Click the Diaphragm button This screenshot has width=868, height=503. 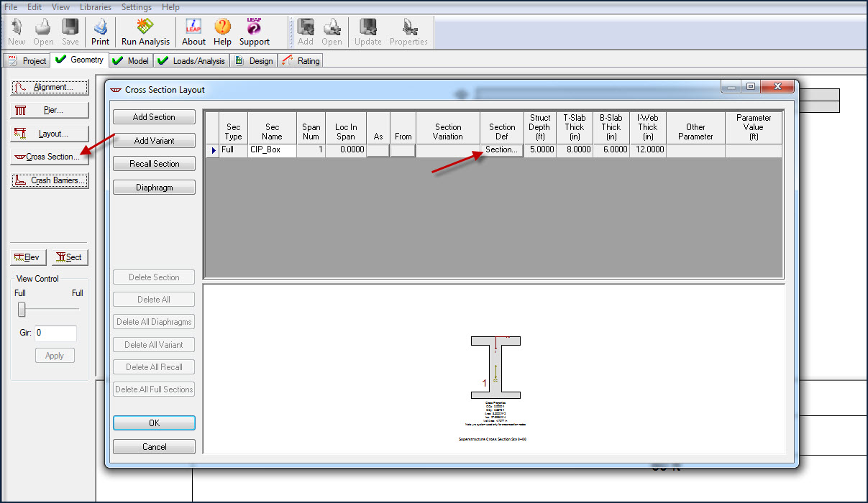point(154,188)
